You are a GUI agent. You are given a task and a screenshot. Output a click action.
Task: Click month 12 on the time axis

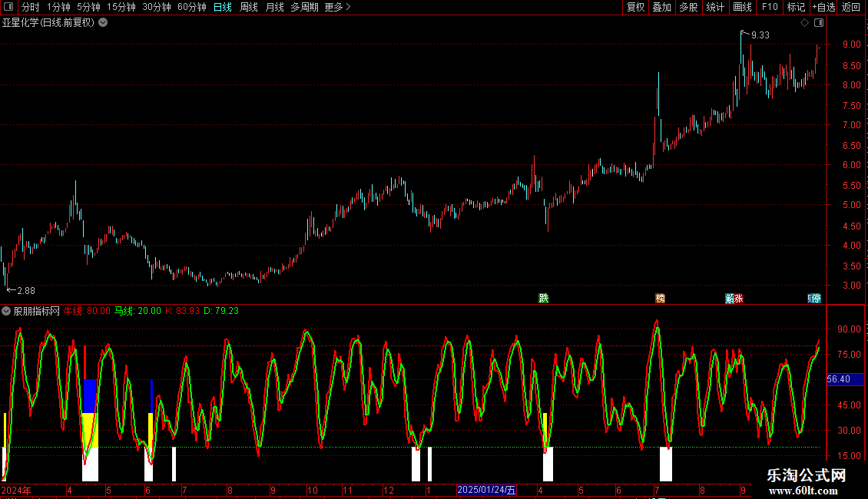[389, 490]
